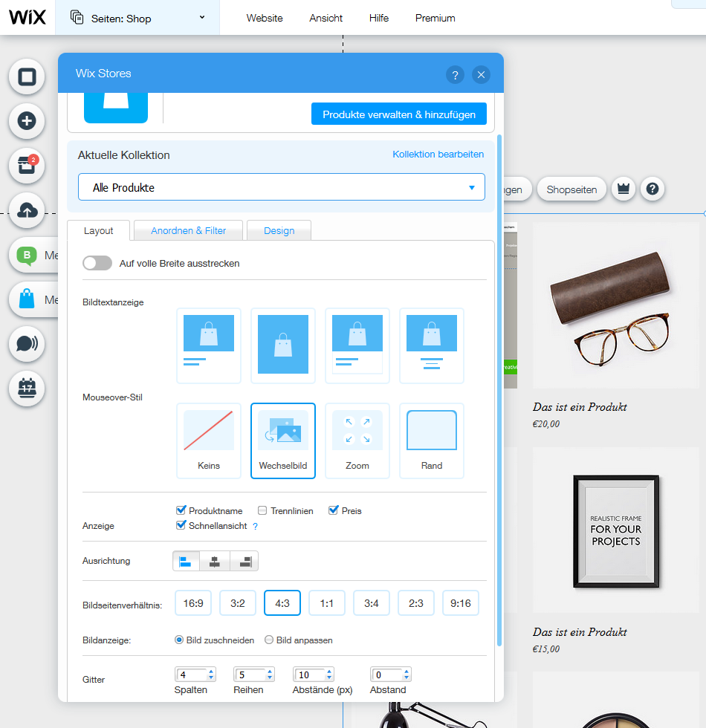Open the App Market icon with notification badge
Image resolution: width=706 pixels, height=728 pixels.
tap(27, 166)
